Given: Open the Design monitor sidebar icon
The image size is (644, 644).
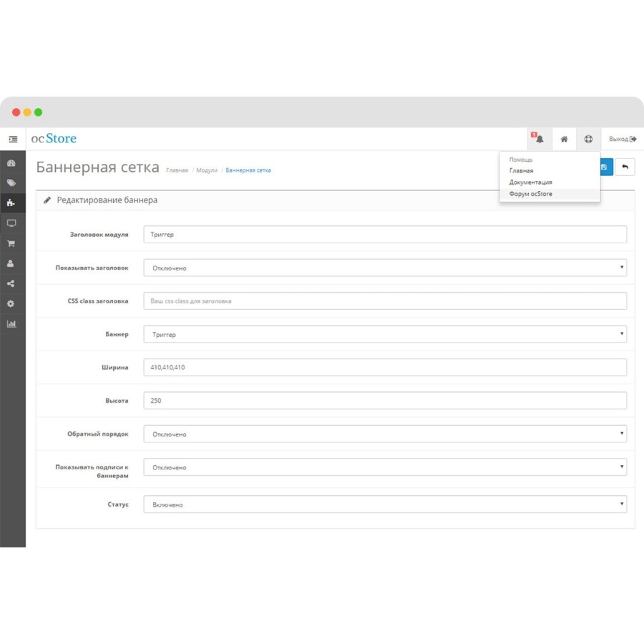Looking at the screenshot, I should (11, 223).
